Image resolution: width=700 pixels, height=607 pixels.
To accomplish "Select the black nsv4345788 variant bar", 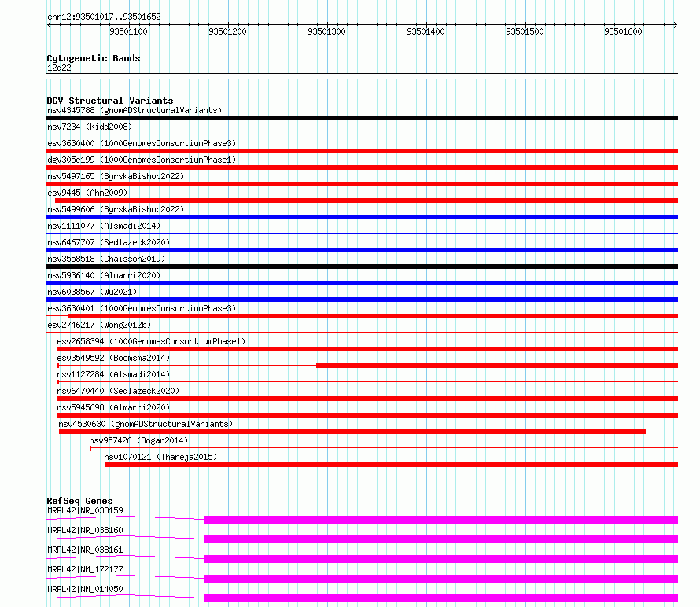I will 362,118.
